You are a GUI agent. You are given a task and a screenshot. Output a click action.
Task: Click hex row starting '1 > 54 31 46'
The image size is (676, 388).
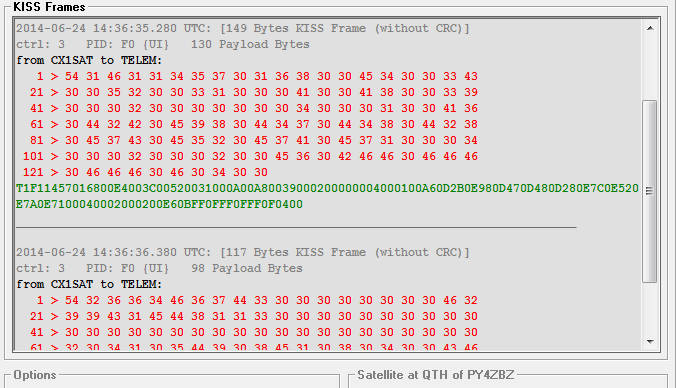(257, 76)
